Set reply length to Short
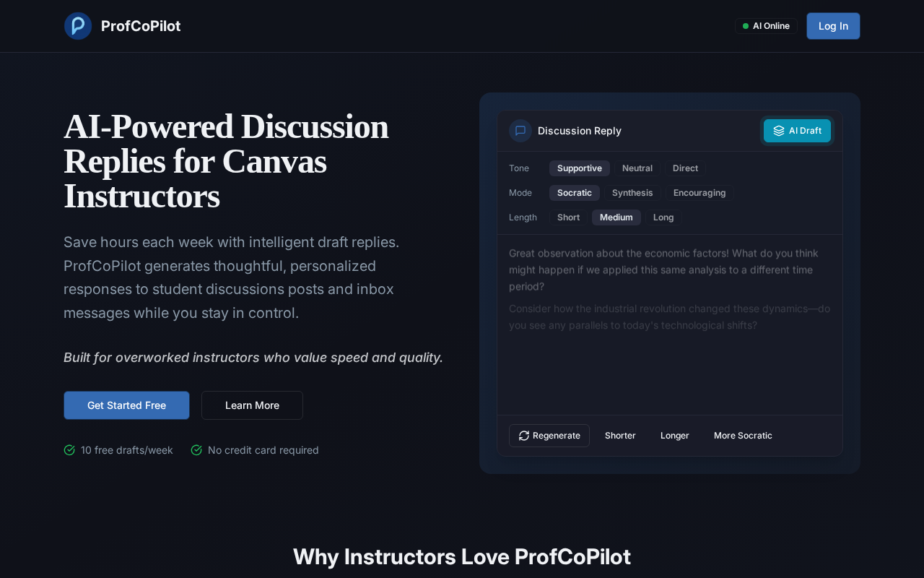The width and height of the screenshot is (924, 578). pyautogui.click(x=569, y=217)
